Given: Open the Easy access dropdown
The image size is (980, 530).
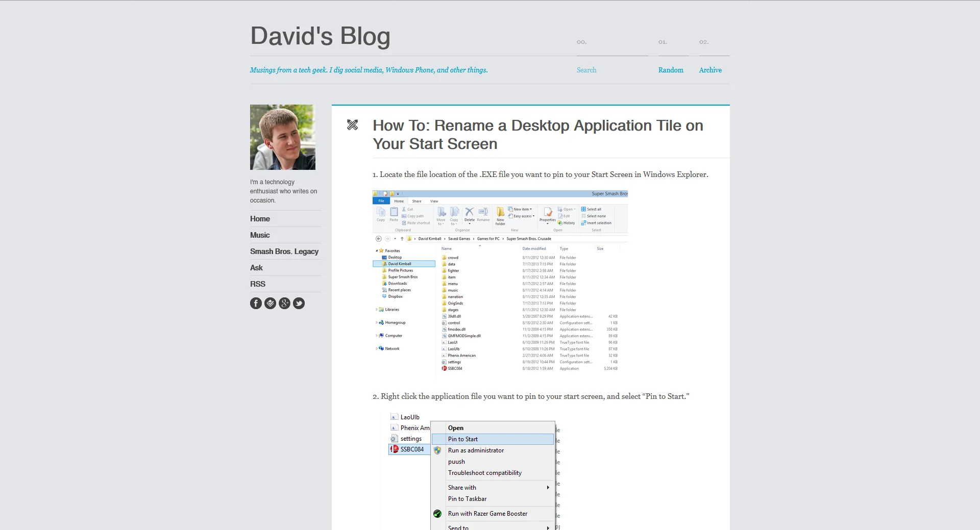Looking at the screenshot, I should pyautogui.click(x=532, y=216).
